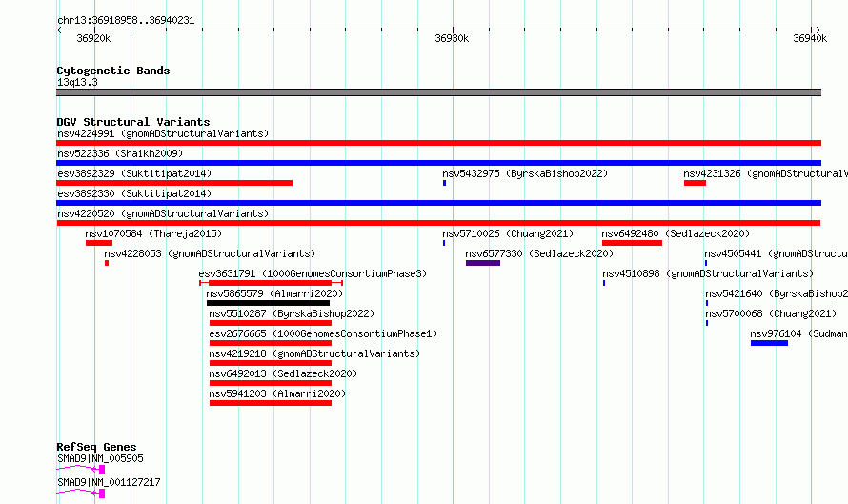This screenshot has height=504, width=848.
Task: Open nsv6492013 (Sedlazeck2020) label
Action: [283, 373]
